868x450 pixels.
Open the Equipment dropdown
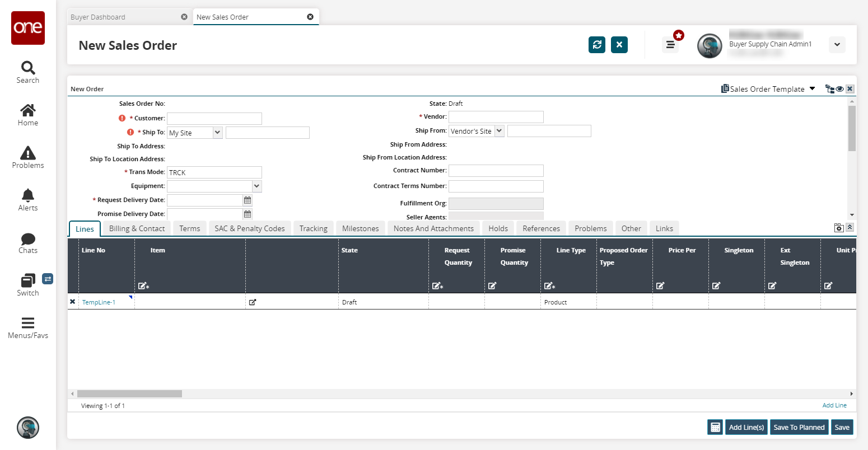(x=256, y=186)
